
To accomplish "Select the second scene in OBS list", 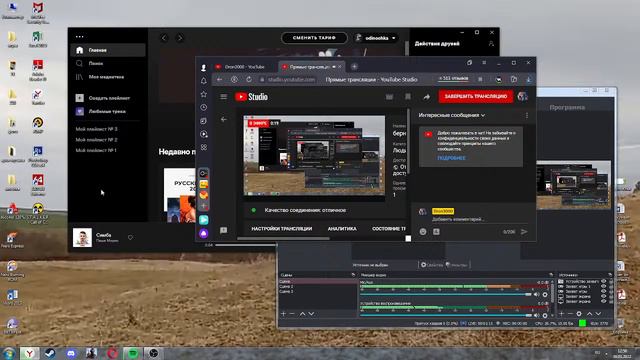I will coord(318,287).
